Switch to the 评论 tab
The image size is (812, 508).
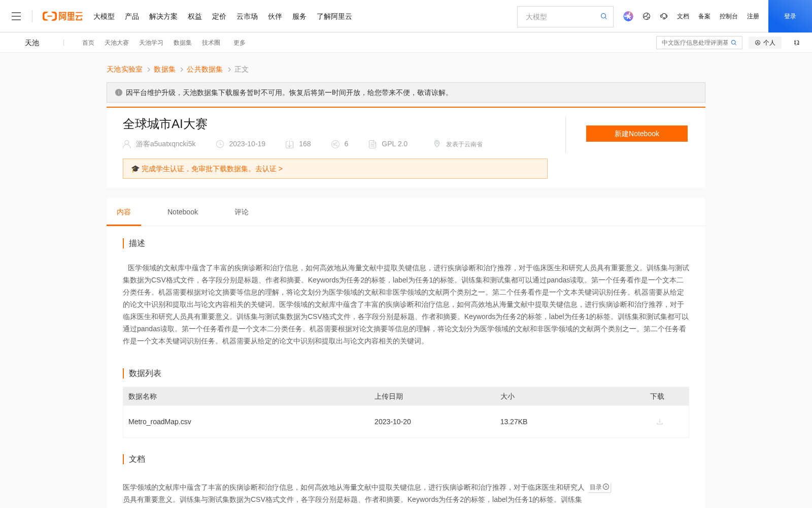pos(242,212)
